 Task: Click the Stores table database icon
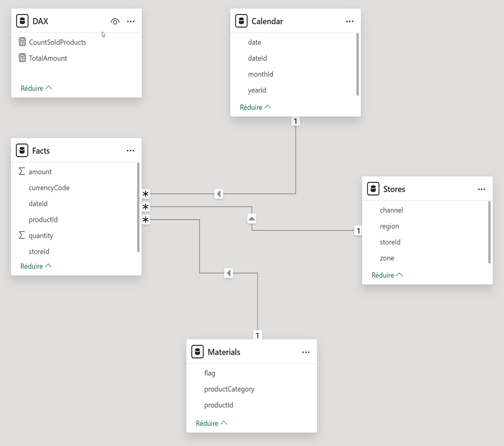click(x=373, y=189)
